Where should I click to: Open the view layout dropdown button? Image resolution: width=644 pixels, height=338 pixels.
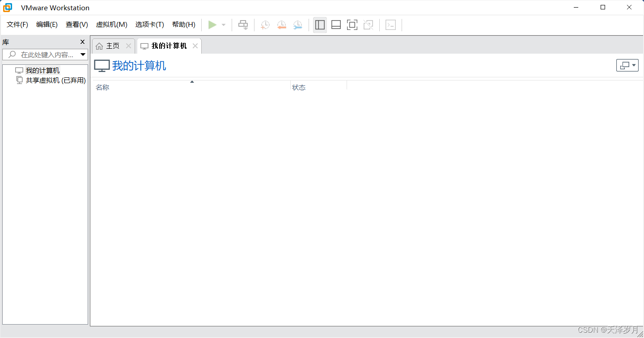627,65
